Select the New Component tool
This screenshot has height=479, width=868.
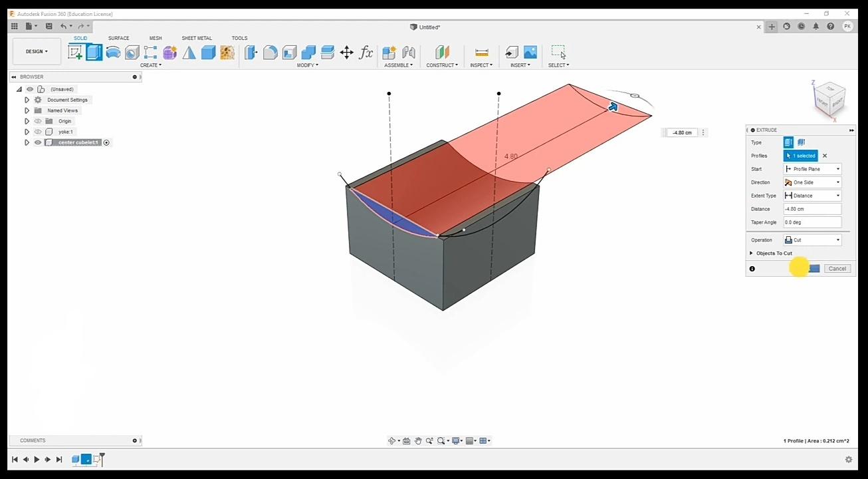click(389, 53)
